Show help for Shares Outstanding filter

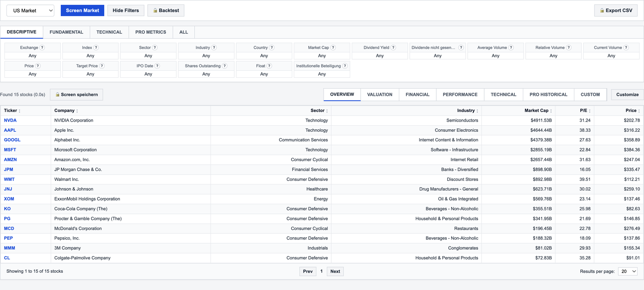click(225, 66)
